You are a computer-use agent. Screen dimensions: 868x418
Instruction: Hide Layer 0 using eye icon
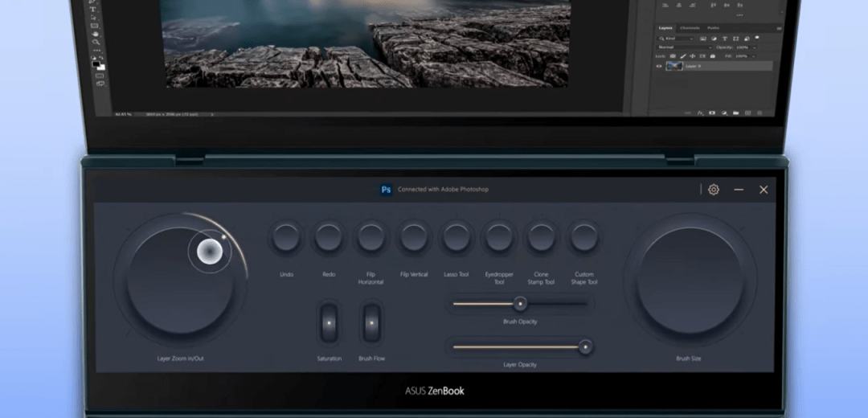[x=659, y=66]
